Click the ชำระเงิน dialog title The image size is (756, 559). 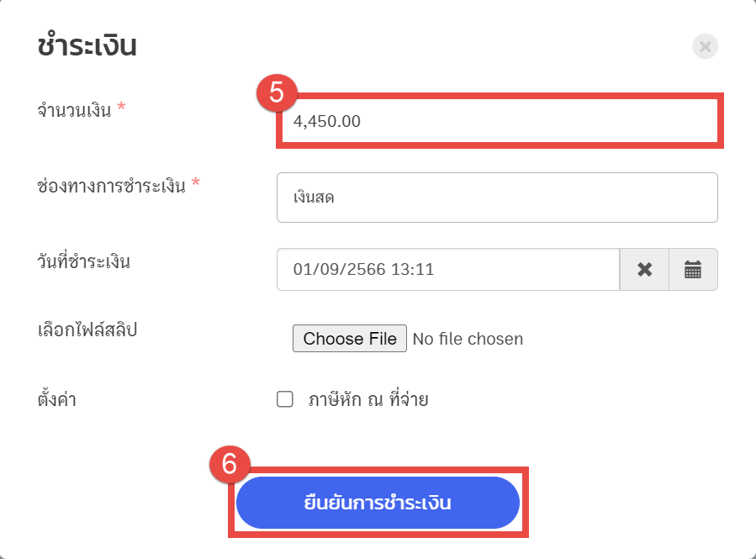[x=87, y=46]
